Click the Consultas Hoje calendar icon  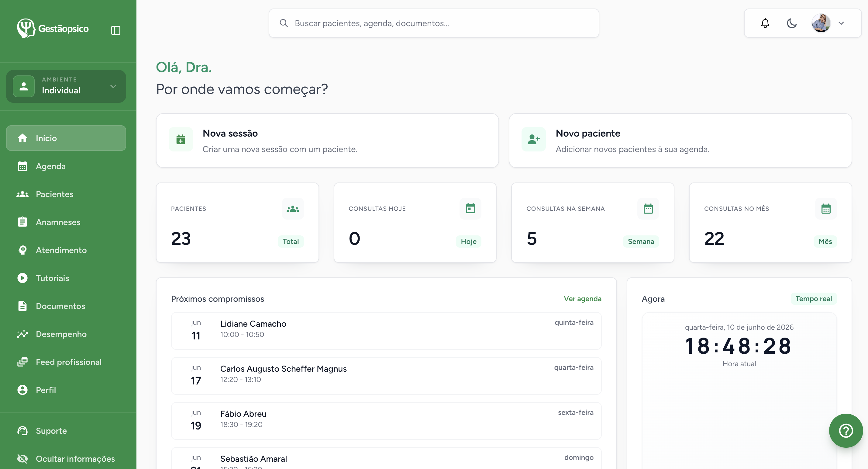pos(470,209)
